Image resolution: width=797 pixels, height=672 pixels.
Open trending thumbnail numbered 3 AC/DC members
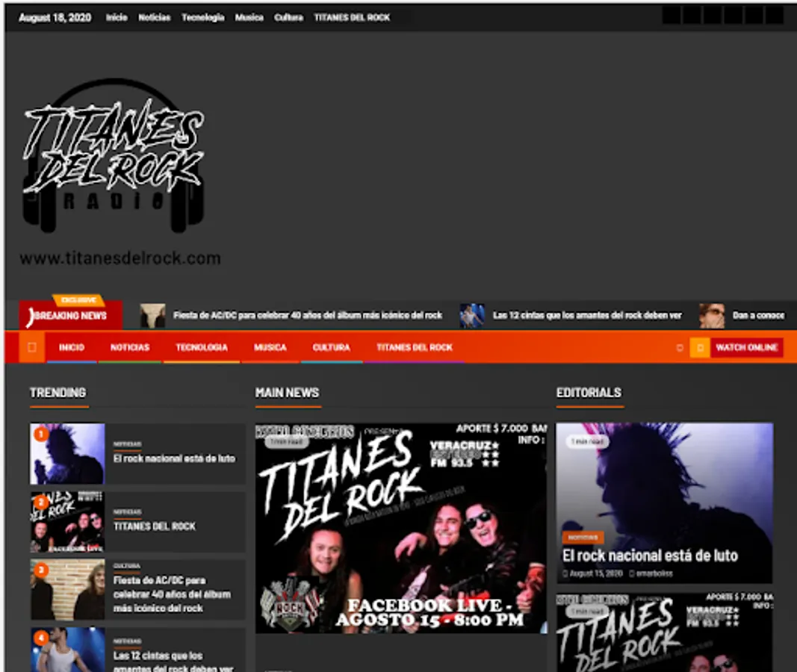tap(67, 589)
